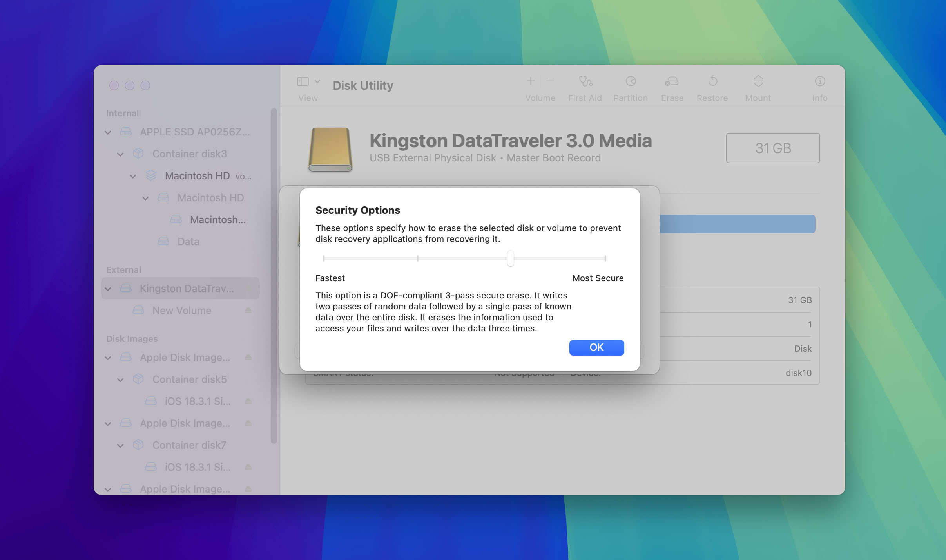Click the Restore toolbar icon
The width and height of the screenshot is (946, 560).
(x=712, y=81)
